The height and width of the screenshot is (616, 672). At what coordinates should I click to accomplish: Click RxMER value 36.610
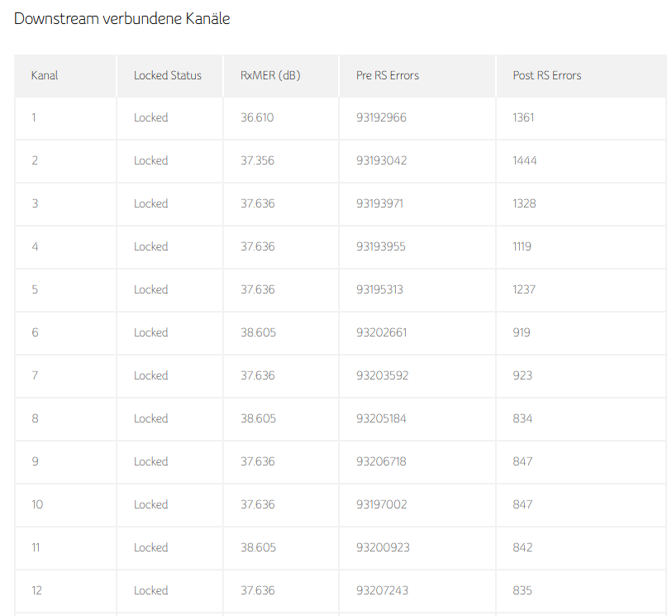click(257, 117)
